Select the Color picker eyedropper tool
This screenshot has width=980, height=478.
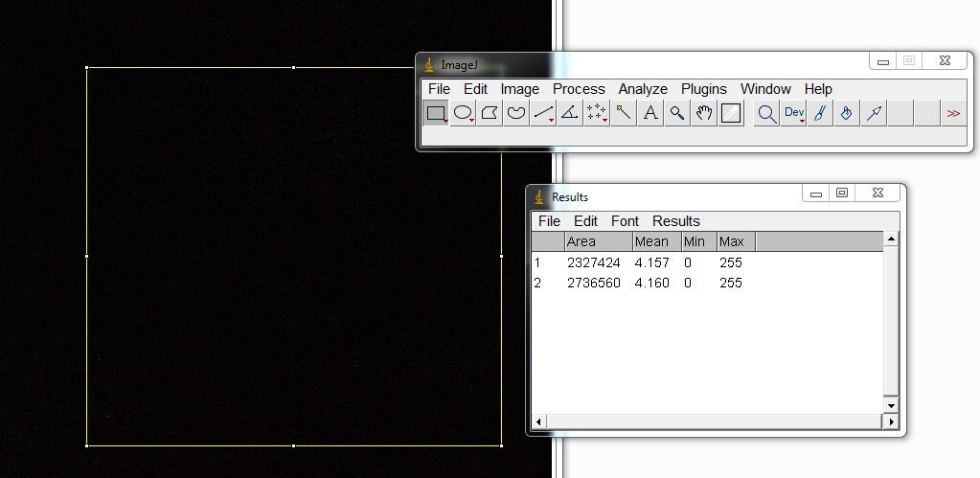click(731, 113)
